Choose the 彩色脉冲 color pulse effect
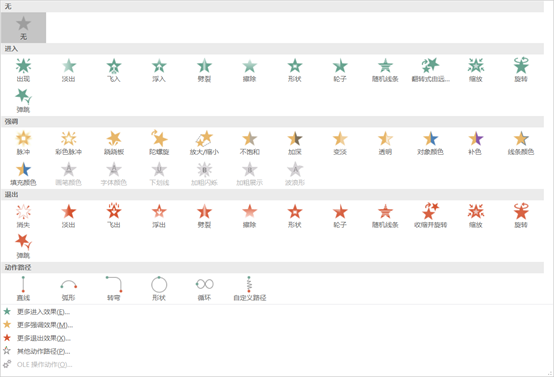 pyautogui.click(x=69, y=143)
